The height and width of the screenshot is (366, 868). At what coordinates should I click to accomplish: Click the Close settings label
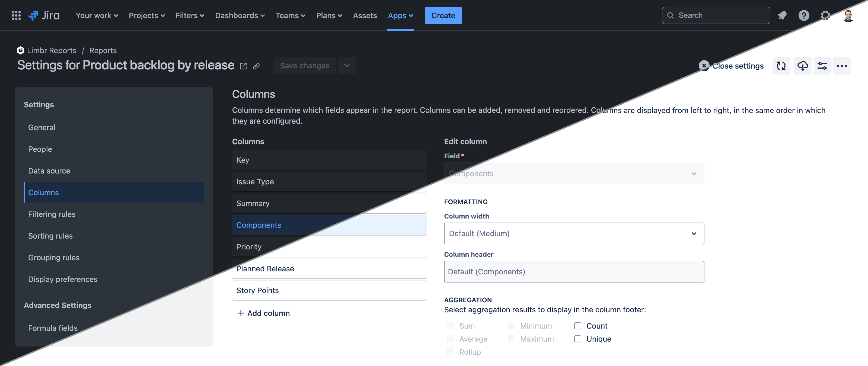coord(738,66)
